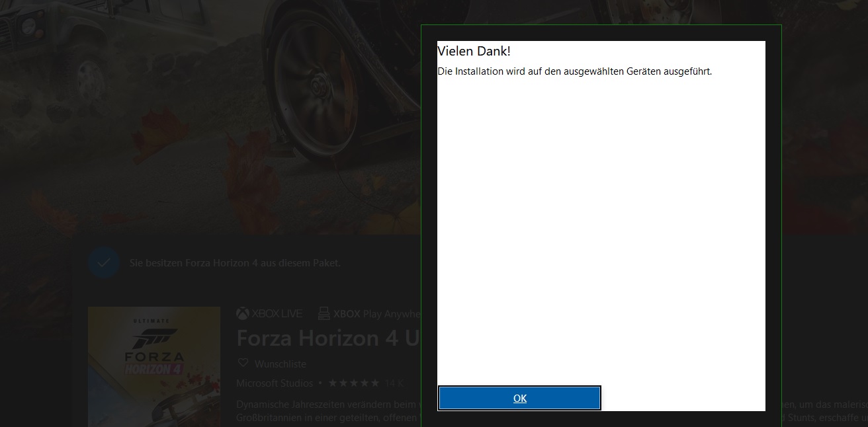Click the 'XBOX Play Anywhere' label text

377,313
